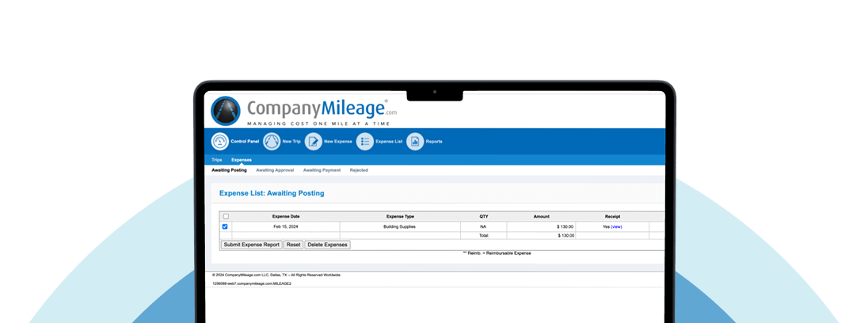The width and height of the screenshot is (868, 323).
Task: Open the Awaiting Posting sub-tab
Action: click(x=229, y=170)
